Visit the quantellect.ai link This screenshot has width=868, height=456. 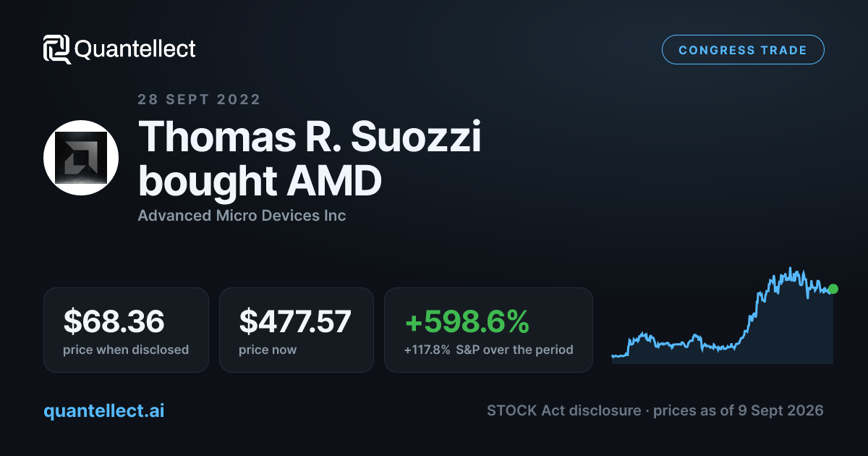(x=104, y=410)
